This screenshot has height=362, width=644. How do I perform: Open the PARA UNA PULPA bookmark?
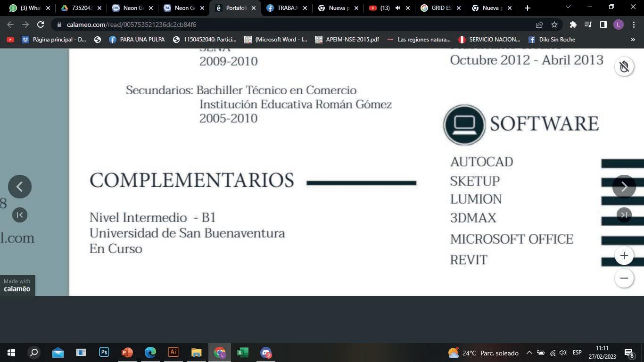pyautogui.click(x=137, y=40)
